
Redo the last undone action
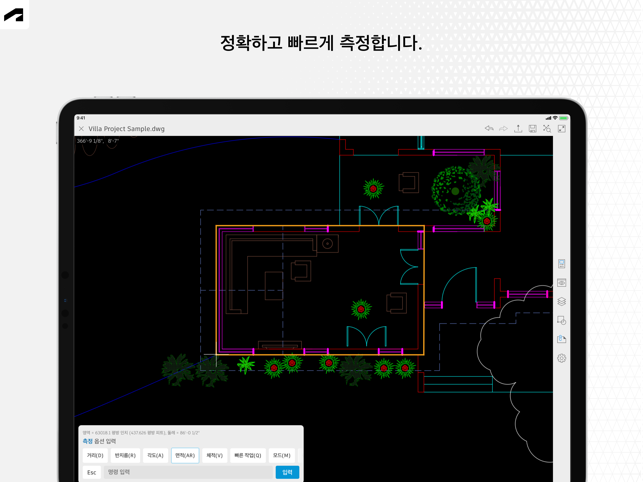click(x=503, y=129)
